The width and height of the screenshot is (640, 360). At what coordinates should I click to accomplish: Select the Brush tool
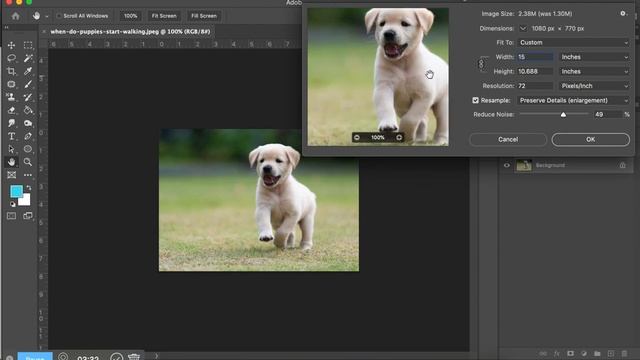28,84
